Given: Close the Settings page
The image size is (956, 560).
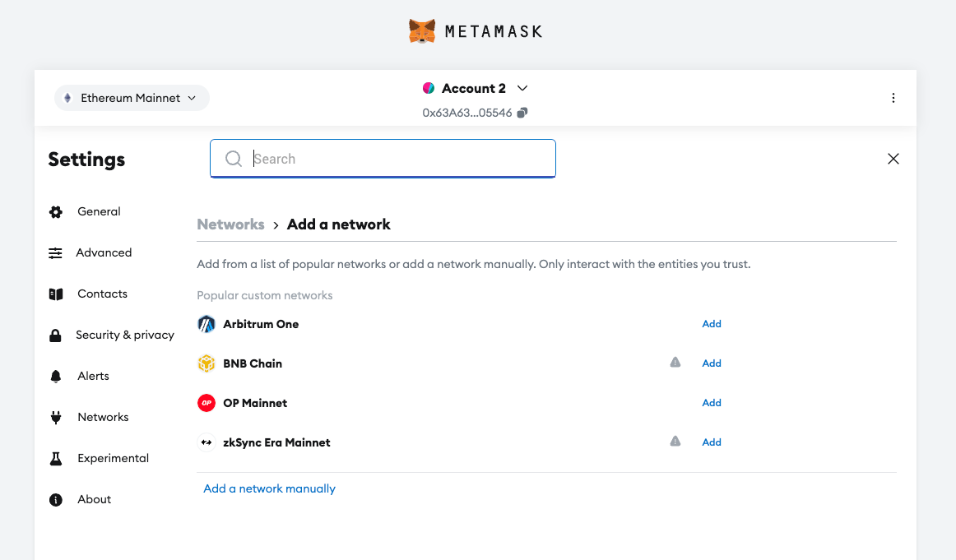Looking at the screenshot, I should 893,159.
